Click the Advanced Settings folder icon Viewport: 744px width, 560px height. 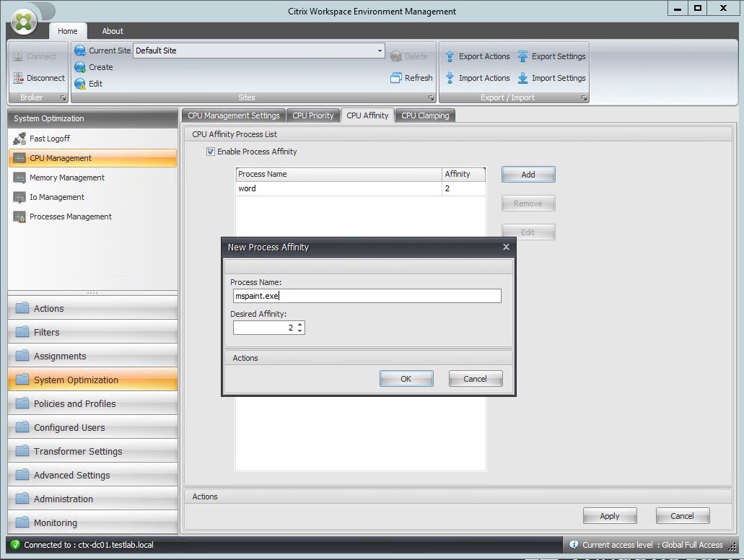22,475
